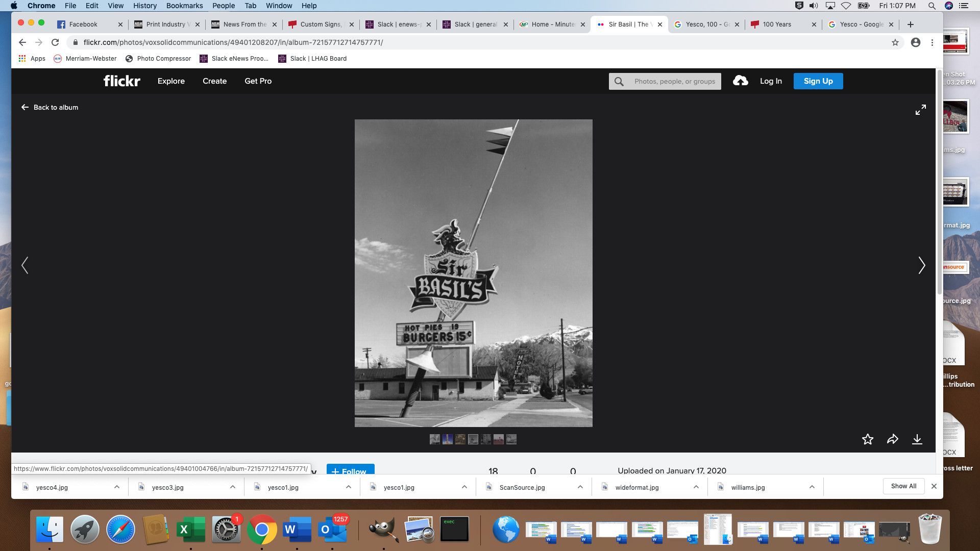Open Chrome's three-dot menu

click(x=934, y=42)
